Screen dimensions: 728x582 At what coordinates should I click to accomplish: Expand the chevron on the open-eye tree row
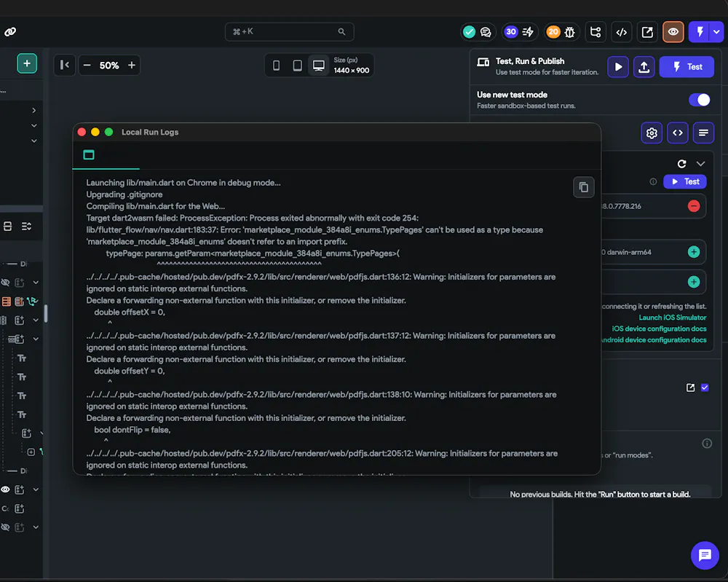(x=36, y=489)
